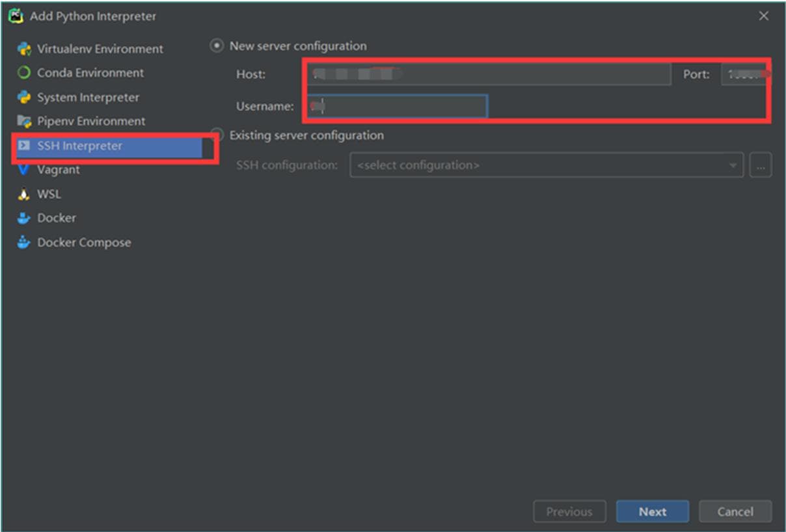Click the Next button
Image resolution: width=786 pixels, height=532 pixels.
click(x=652, y=512)
